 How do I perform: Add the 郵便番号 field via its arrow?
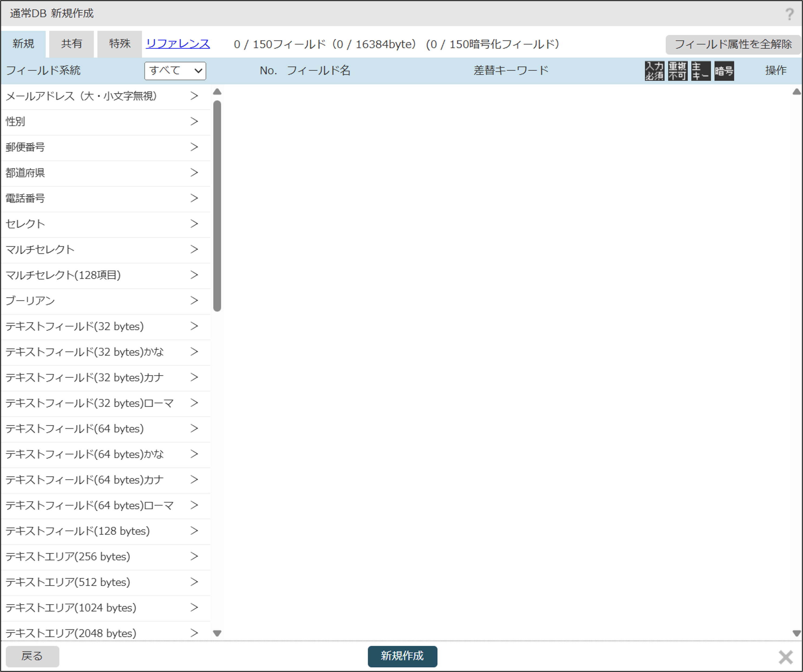click(x=194, y=147)
